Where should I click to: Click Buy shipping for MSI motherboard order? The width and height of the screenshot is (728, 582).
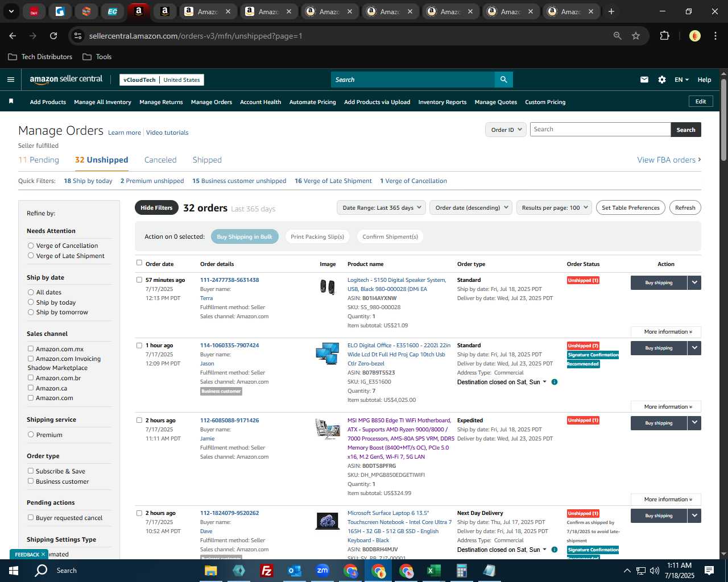[659, 423]
